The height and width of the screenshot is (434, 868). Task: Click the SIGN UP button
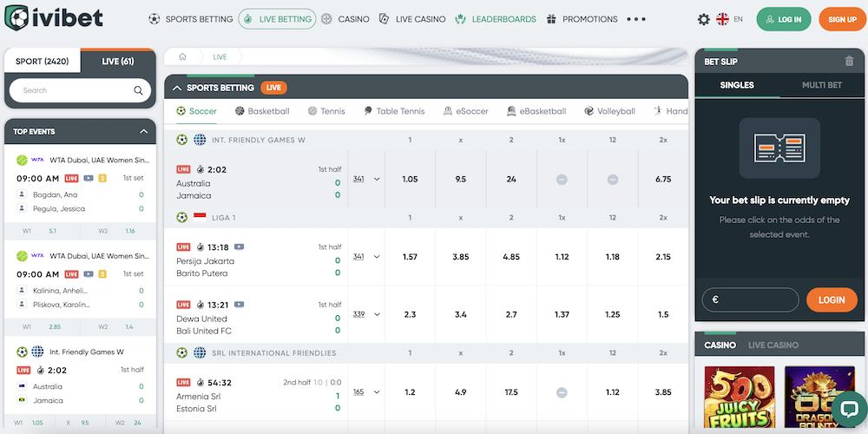tap(842, 19)
